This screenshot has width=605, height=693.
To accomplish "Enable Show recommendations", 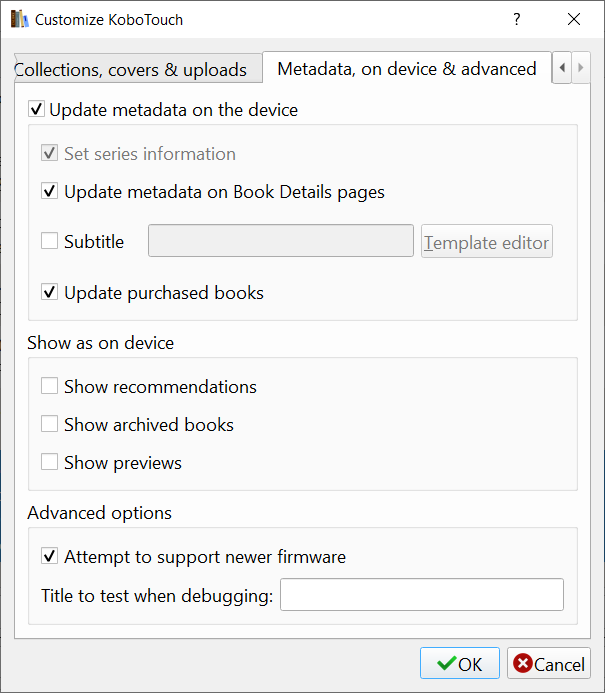I will point(50,387).
